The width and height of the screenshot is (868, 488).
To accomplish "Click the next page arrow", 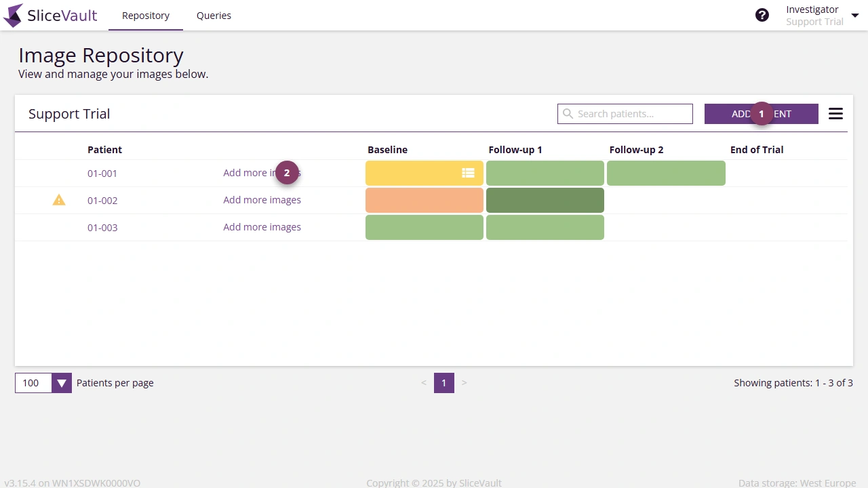I will pos(465,382).
